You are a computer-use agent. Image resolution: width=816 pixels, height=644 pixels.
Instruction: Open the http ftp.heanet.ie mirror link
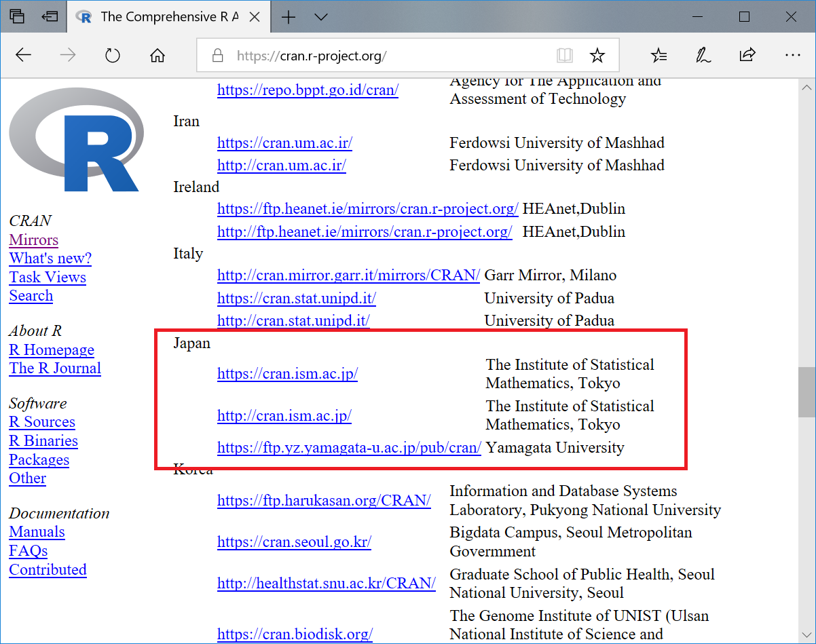coord(365,232)
